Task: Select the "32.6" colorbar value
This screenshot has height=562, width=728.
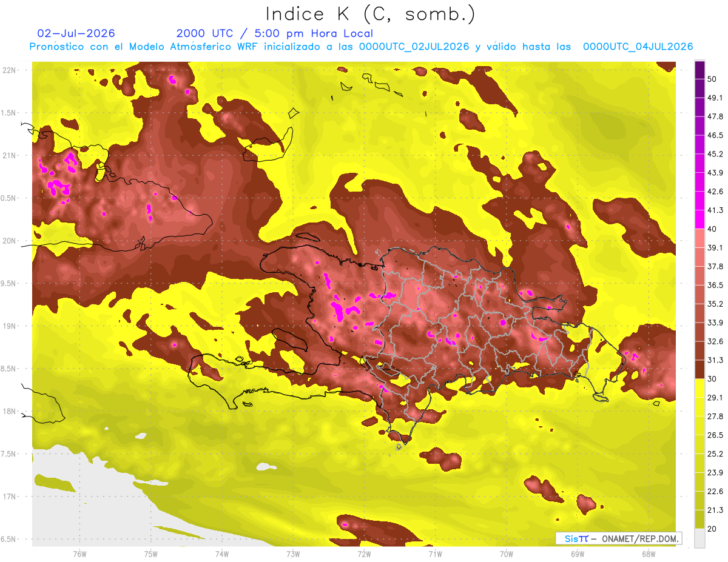Action: (x=715, y=341)
